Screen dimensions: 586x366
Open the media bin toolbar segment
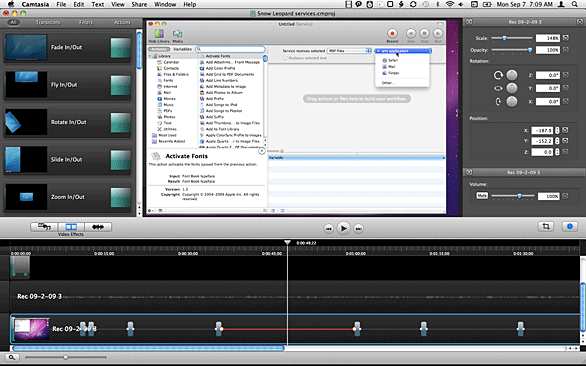pos(44,227)
